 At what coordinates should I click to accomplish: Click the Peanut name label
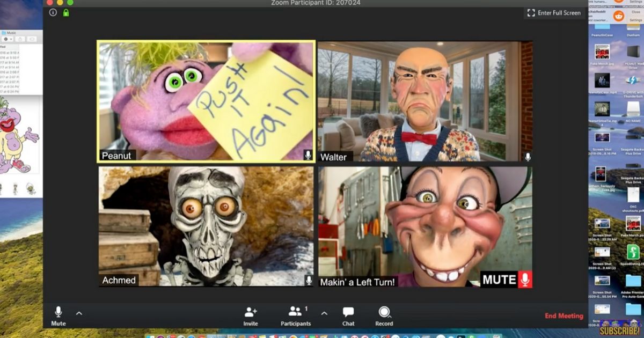click(116, 156)
